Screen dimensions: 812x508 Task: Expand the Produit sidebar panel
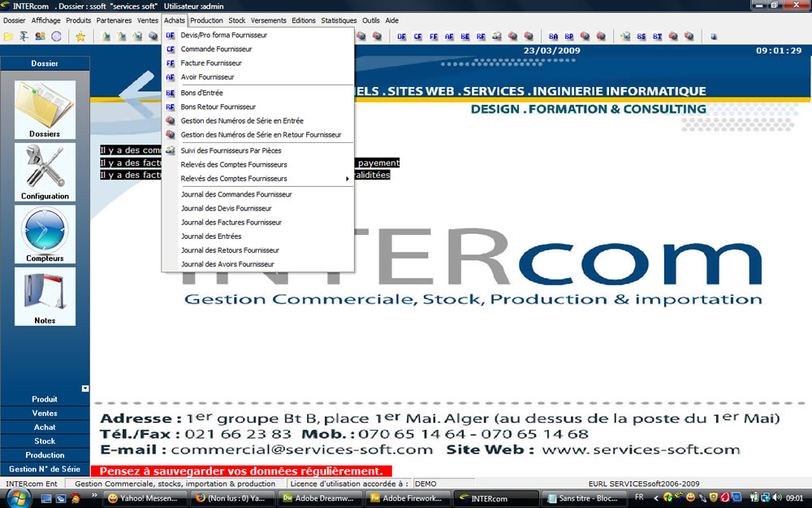45,399
